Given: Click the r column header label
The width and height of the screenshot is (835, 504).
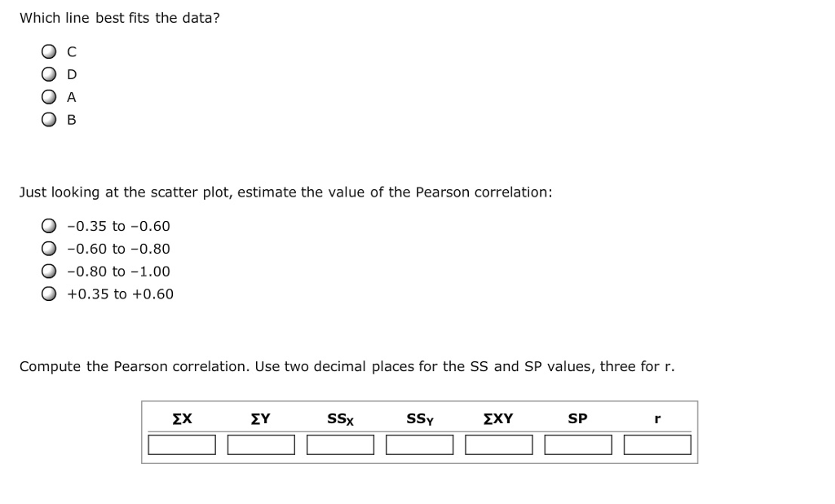Looking at the screenshot, I should pyautogui.click(x=657, y=418).
